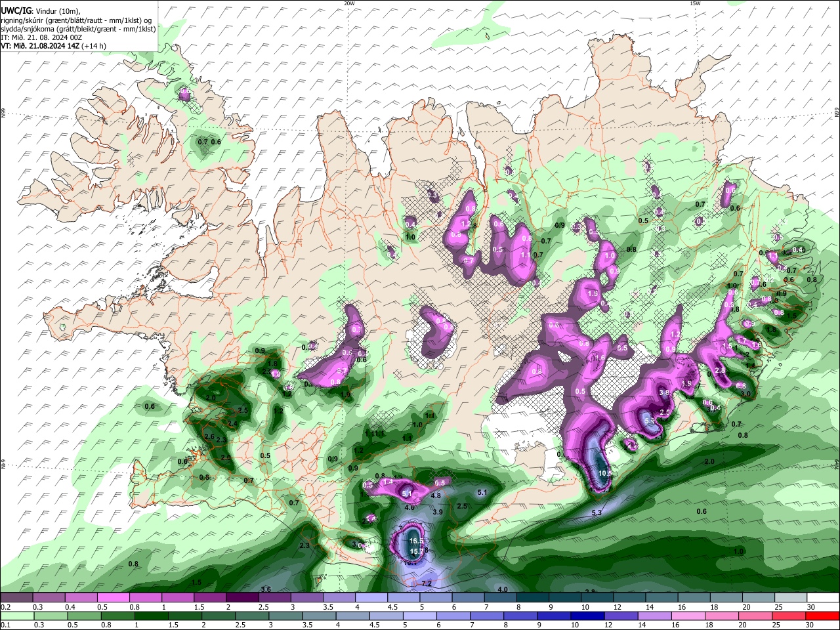840x630 pixels.
Task: Click the light periwinkle 4–4.5 swatch in the snow legend
Action: tap(371, 598)
